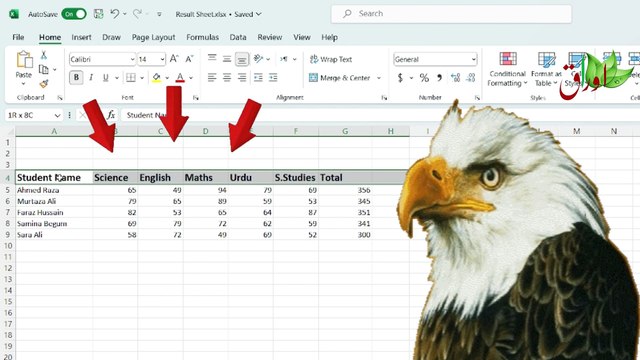Click Decrease Decimal icon

tap(471, 78)
